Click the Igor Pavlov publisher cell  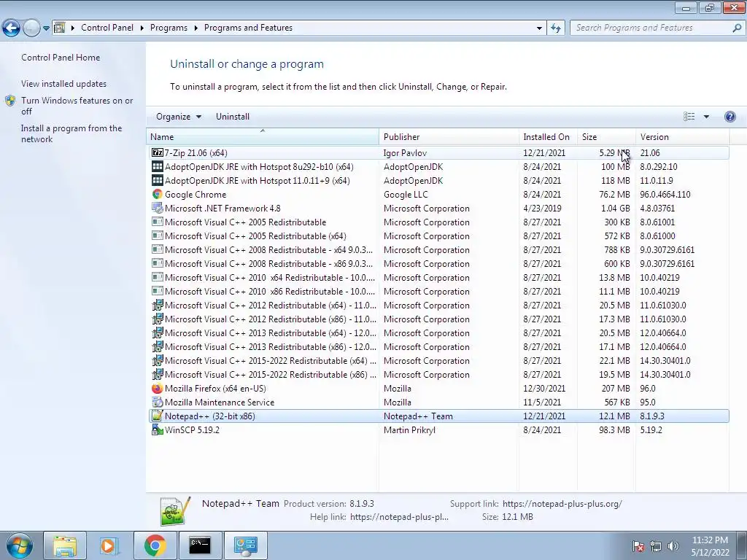tap(405, 153)
